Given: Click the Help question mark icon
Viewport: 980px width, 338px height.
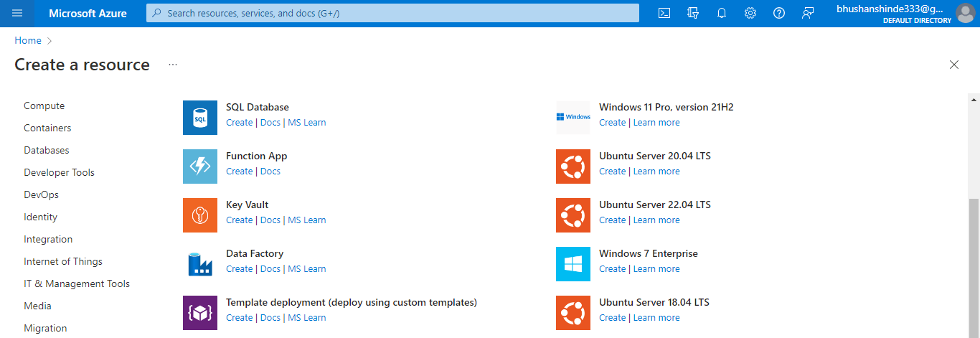Looking at the screenshot, I should point(779,13).
